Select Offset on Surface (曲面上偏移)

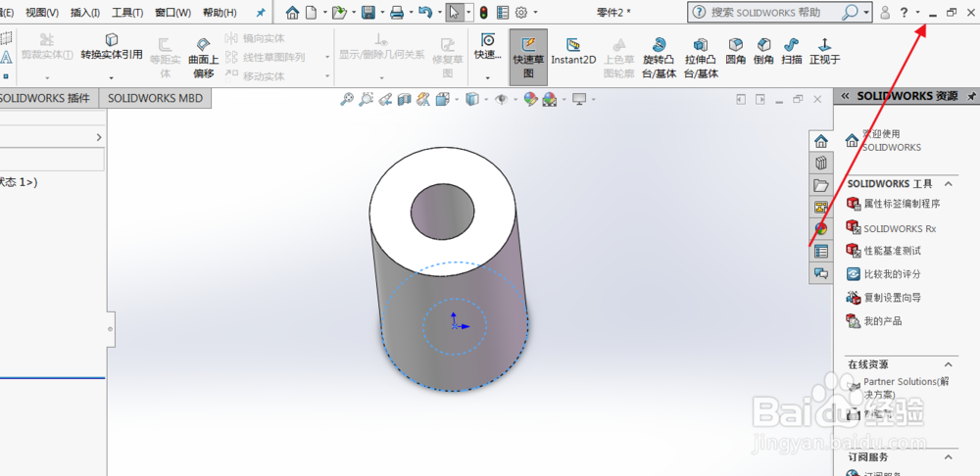[203, 58]
